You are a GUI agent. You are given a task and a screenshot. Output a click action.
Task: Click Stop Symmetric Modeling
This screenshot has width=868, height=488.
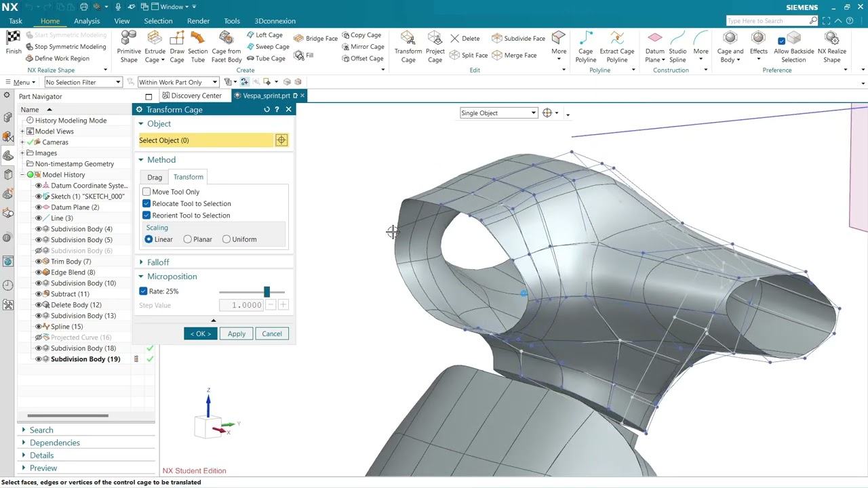[x=66, y=47]
